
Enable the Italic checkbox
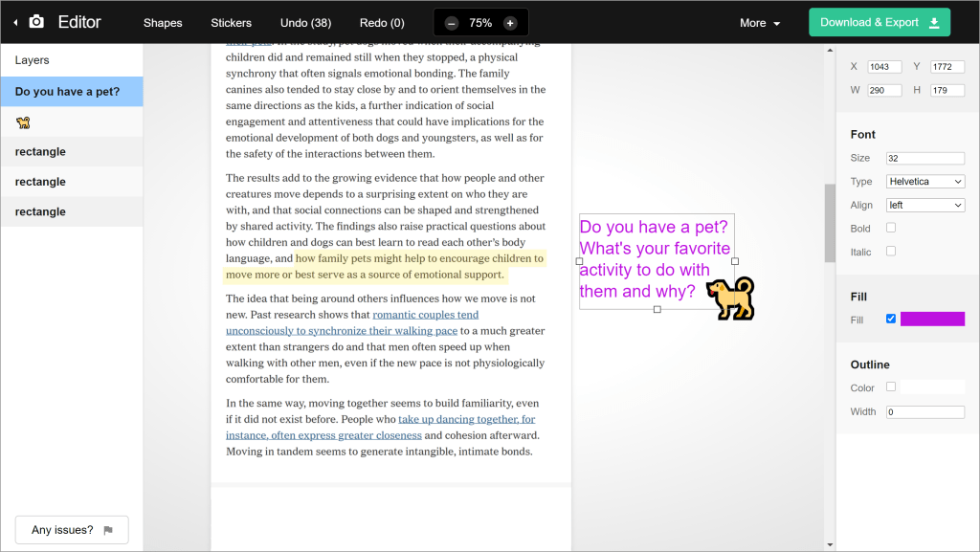(x=891, y=251)
